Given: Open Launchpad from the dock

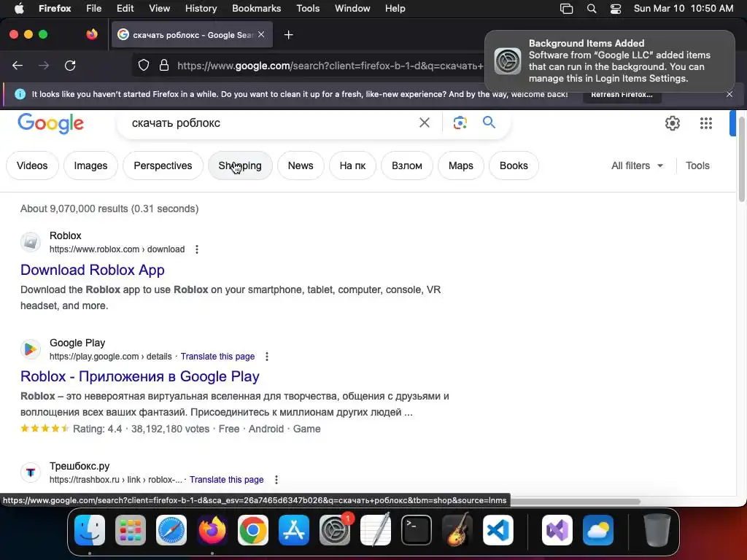Looking at the screenshot, I should click(x=131, y=530).
